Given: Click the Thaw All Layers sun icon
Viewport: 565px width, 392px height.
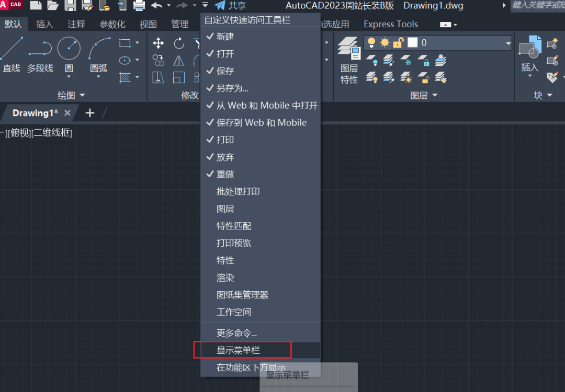Looking at the screenshot, I should [x=406, y=77].
